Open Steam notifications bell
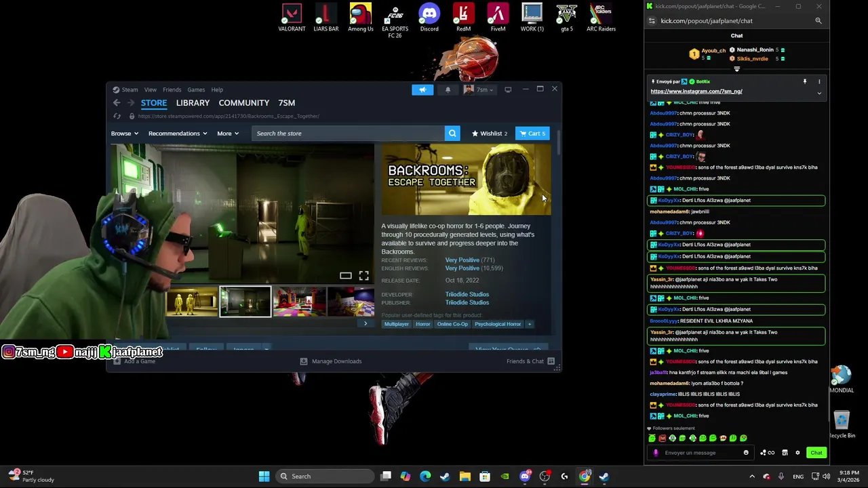 point(448,89)
